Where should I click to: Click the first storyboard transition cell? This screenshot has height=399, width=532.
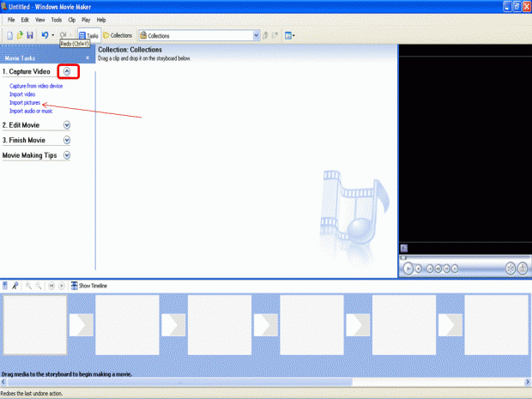click(82, 324)
